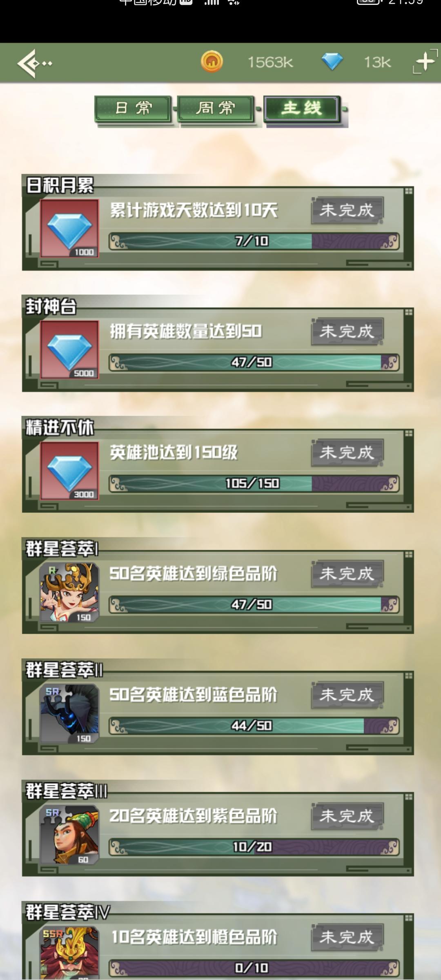The image size is (441, 980).
Task: Switch to the 日常 tab
Action: pyautogui.click(x=133, y=109)
